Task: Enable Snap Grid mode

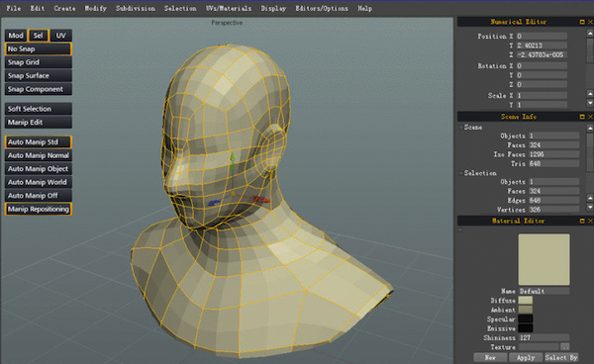Action: [39, 62]
